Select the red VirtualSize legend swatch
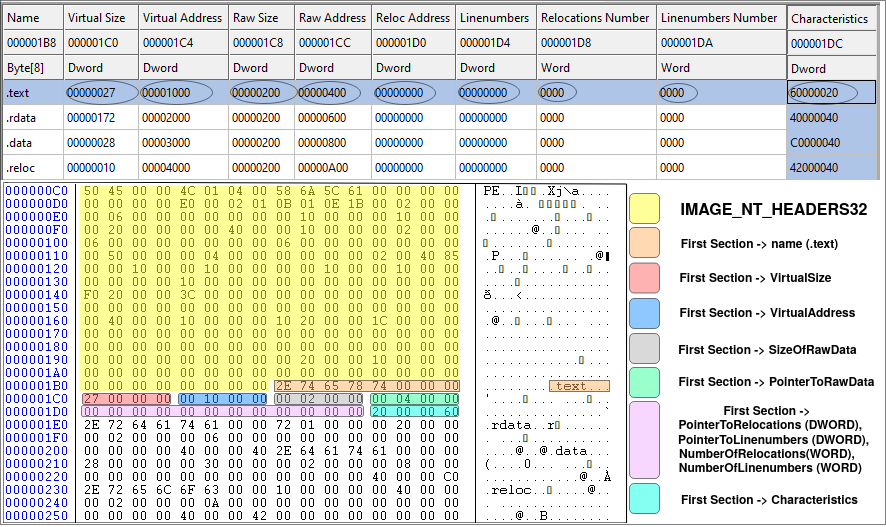Image resolution: width=886 pixels, height=527 pixels. pyautogui.click(x=644, y=278)
